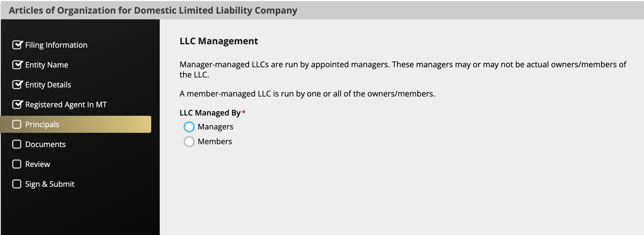This screenshot has width=644, height=235.
Task: Choose the Members option label text
Action: pos(215,141)
